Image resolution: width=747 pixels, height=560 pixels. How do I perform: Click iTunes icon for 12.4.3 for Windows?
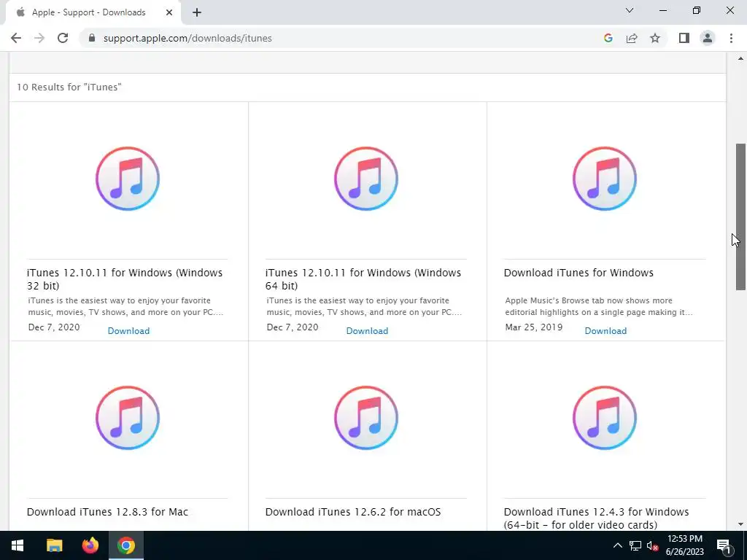pyautogui.click(x=605, y=418)
